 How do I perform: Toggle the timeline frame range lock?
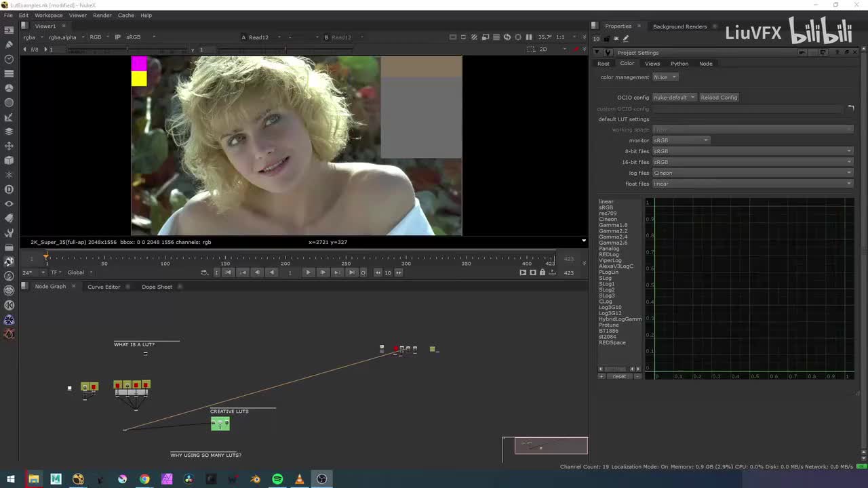pos(542,272)
